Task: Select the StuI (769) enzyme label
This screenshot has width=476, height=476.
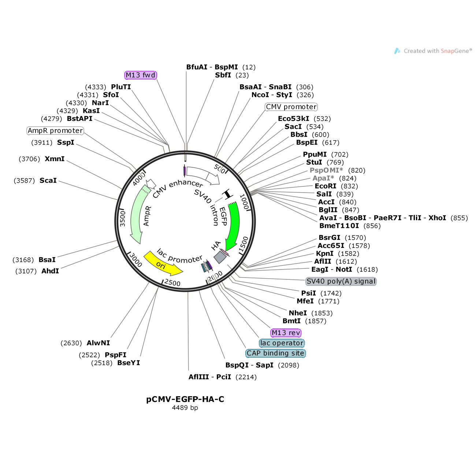Action: 325,162
